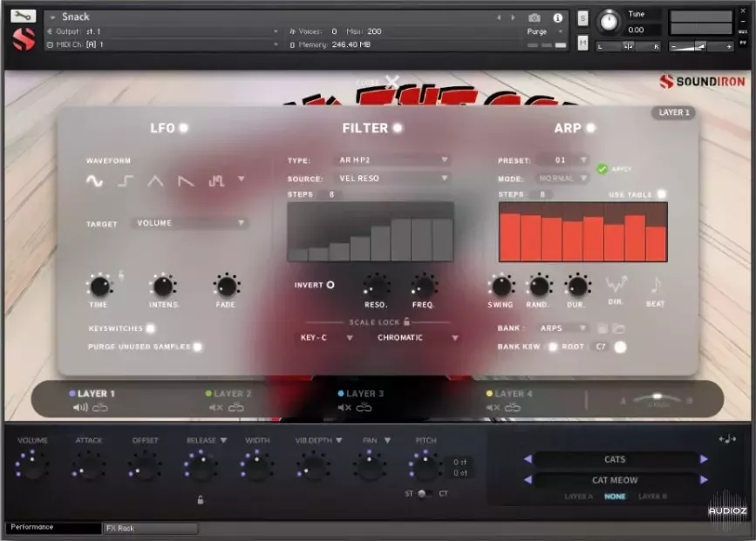Toggle the filter INVERT option
The height and width of the screenshot is (541, 756).
point(331,284)
